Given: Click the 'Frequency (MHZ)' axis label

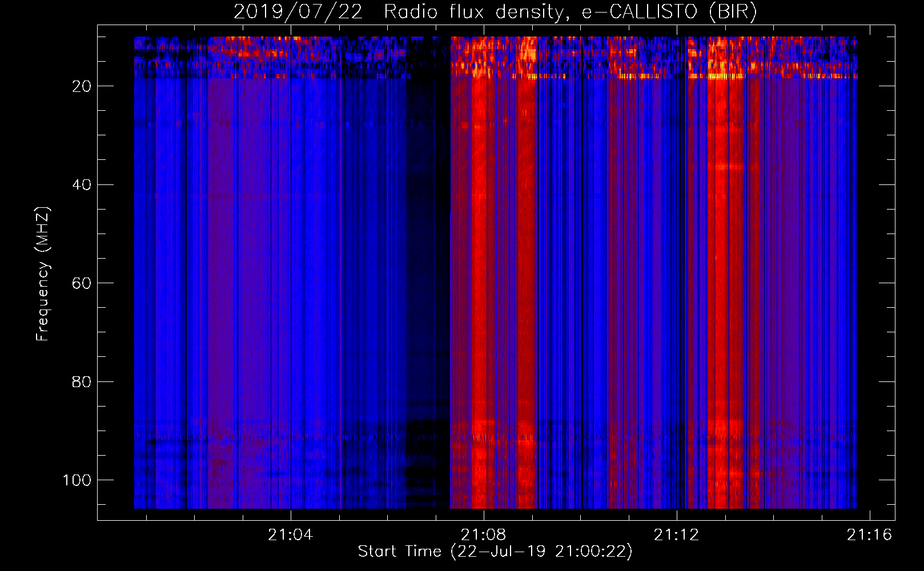Looking at the screenshot, I should (x=43, y=274).
